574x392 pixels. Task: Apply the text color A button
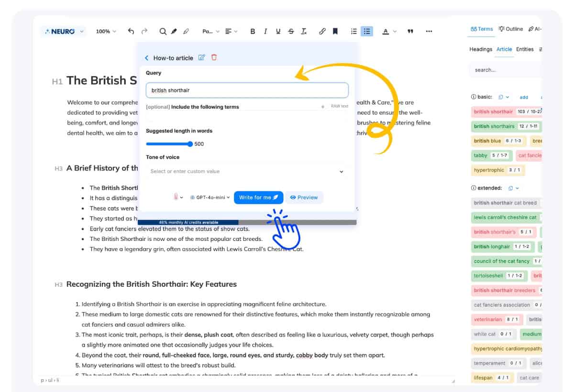coord(386,31)
